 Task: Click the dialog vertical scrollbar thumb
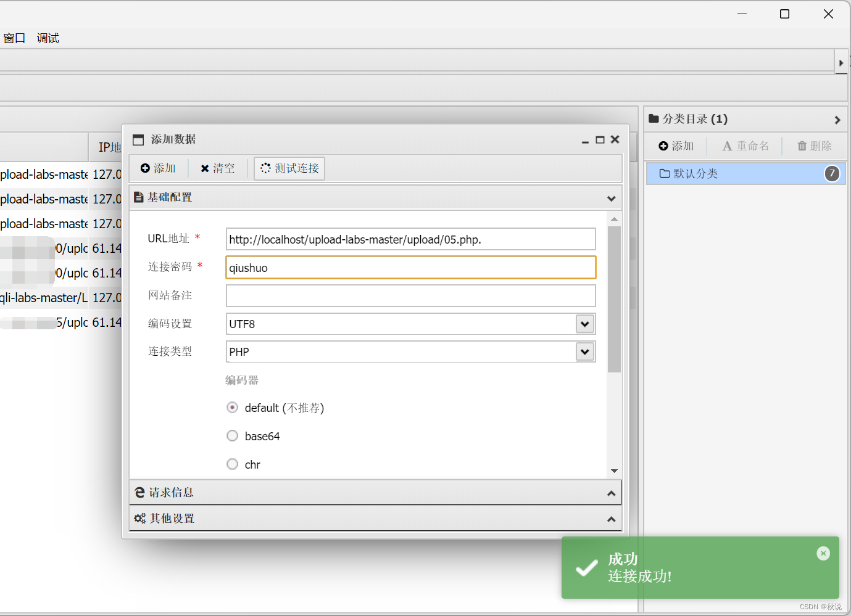[614, 299]
